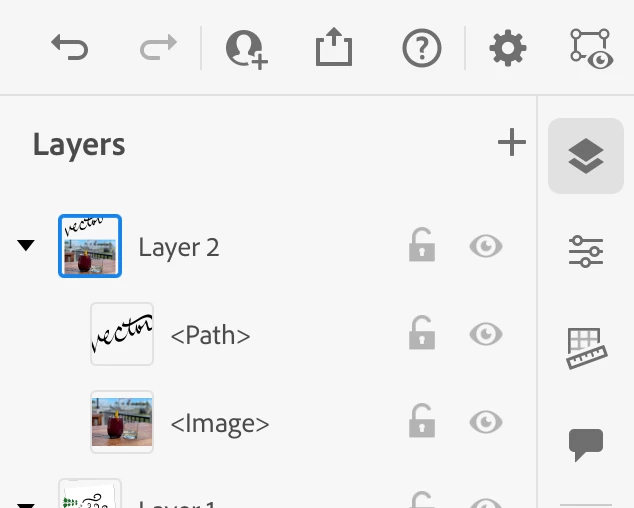Open the Properties sliders panel icon
This screenshot has width=634, height=508.
coord(586,252)
